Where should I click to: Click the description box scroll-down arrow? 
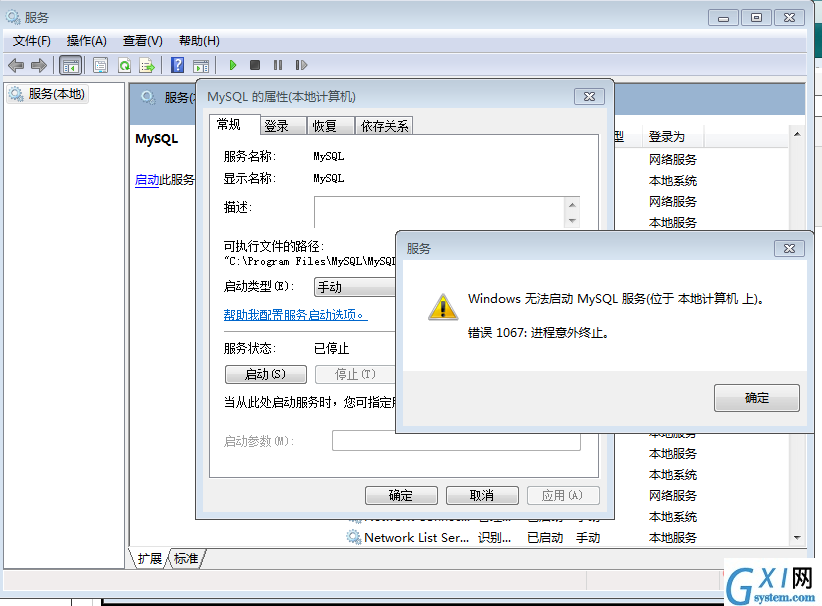click(x=572, y=221)
